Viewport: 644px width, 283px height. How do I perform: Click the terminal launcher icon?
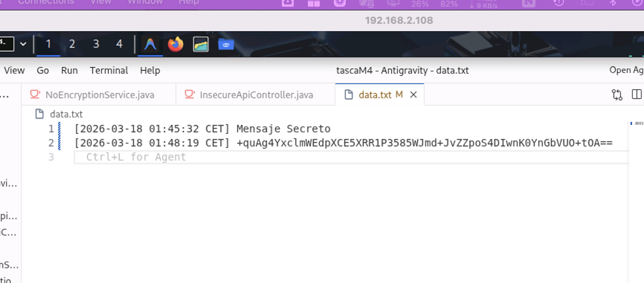click(6, 44)
